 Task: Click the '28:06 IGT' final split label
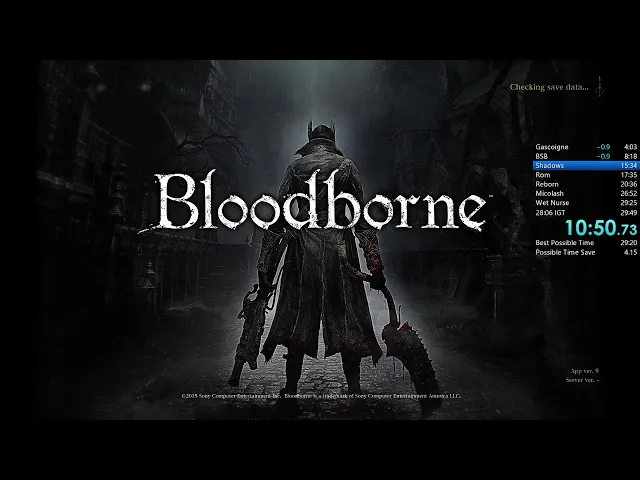550,213
